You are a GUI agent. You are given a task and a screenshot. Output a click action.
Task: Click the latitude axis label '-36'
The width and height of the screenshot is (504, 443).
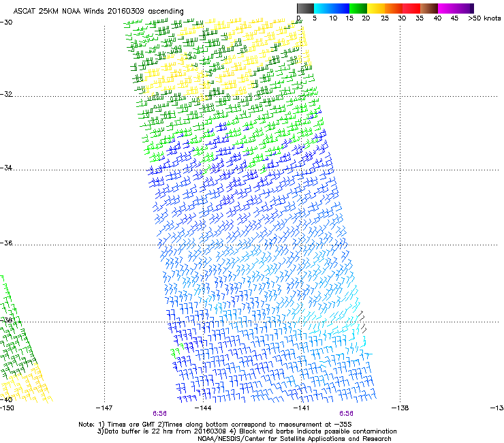pos(6,243)
